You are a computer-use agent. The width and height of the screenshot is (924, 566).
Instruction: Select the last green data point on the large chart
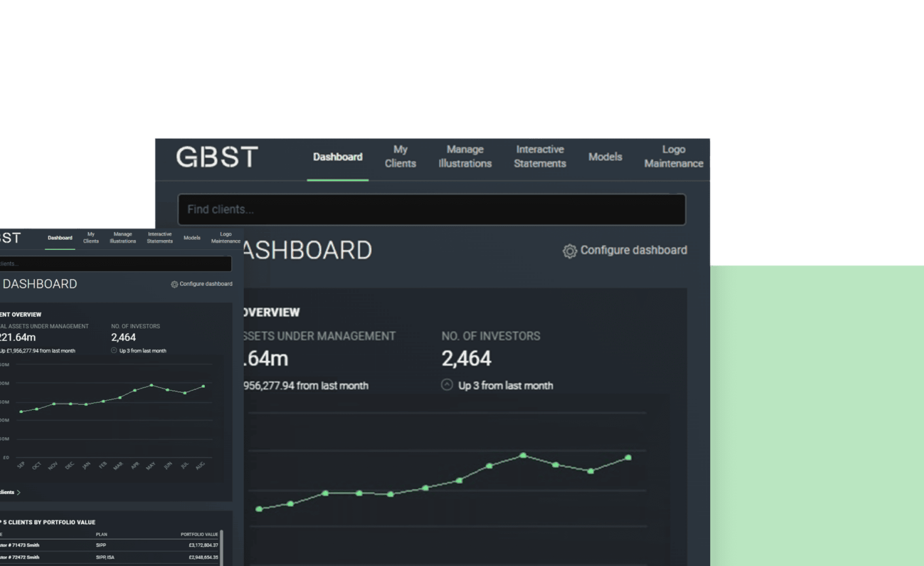pyautogui.click(x=628, y=458)
